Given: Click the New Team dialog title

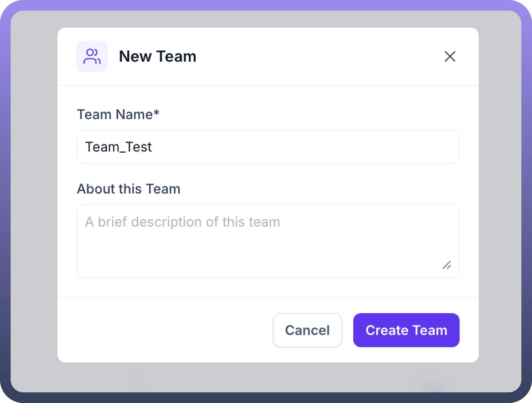Looking at the screenshot, I should [157, 56].
